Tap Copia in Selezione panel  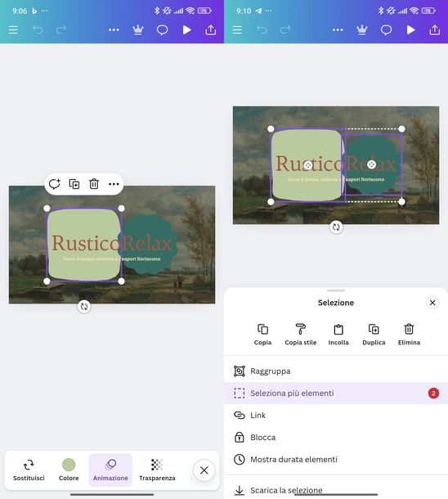pos(262,335)
